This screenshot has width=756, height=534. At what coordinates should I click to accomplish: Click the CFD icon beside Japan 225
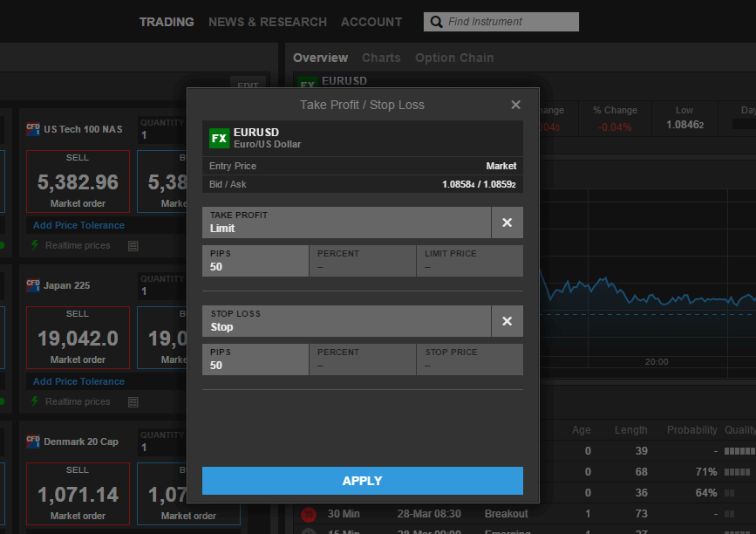[33, 284]
